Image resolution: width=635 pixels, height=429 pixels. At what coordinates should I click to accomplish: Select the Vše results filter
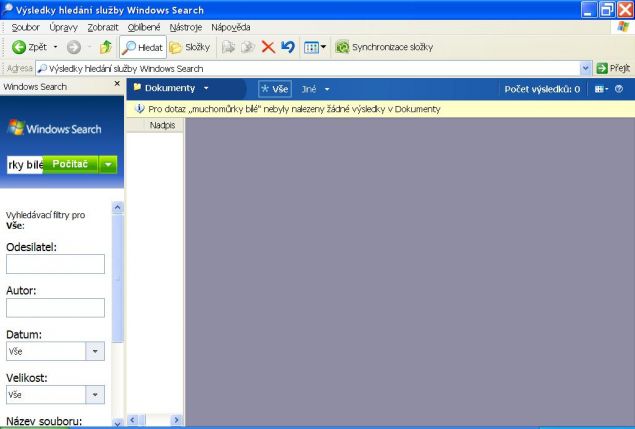click(275, 89)
